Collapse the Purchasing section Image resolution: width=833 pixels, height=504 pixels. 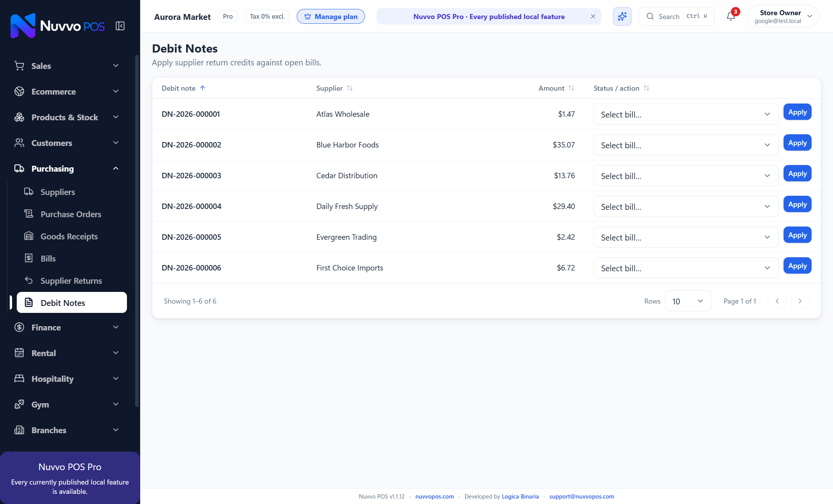click(116, 169)
